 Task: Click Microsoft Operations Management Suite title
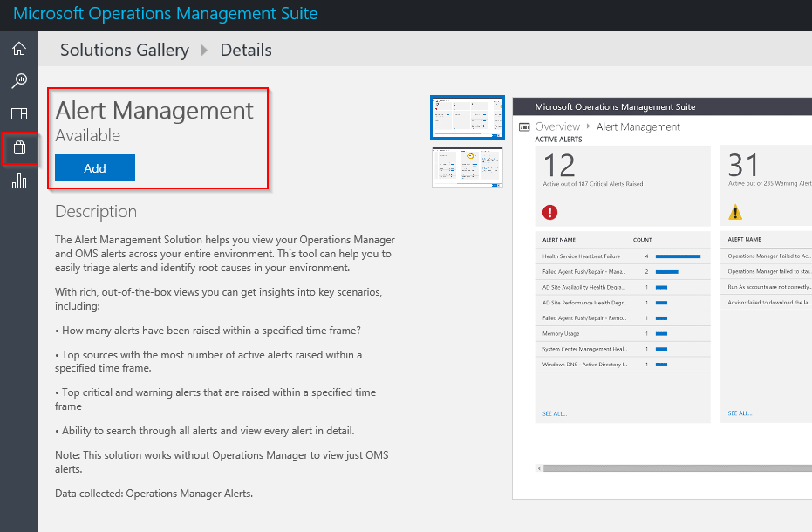click(x=165, y=14)
